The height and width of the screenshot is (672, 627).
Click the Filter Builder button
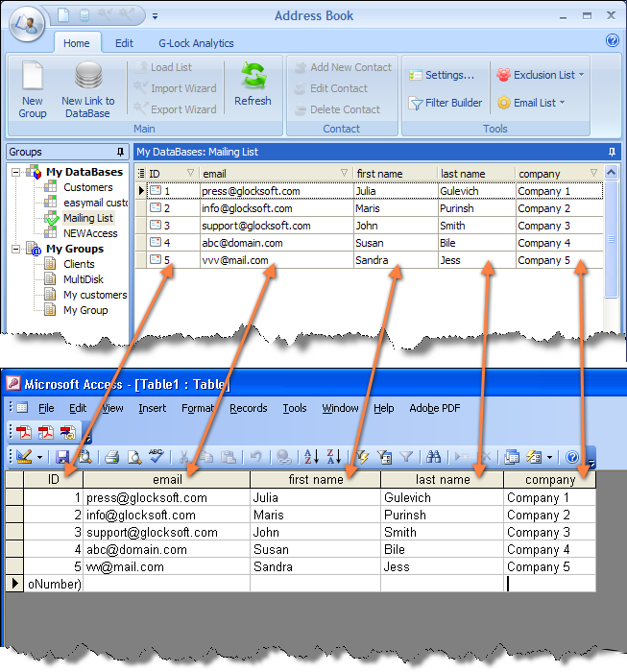click(x=446, y=103)
